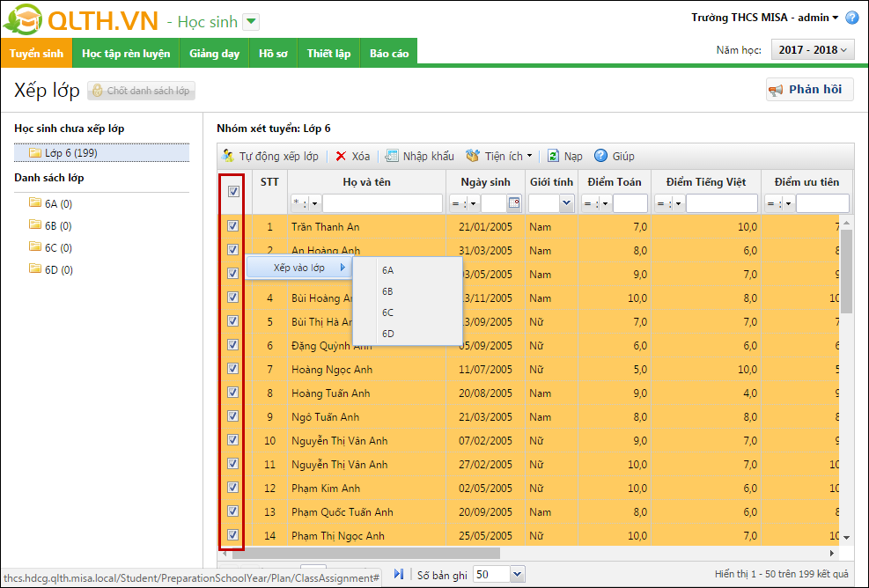
Task: Uncheck the checkbox for Hoàng Tuấn Anh
Action: [x=233, y=393]
